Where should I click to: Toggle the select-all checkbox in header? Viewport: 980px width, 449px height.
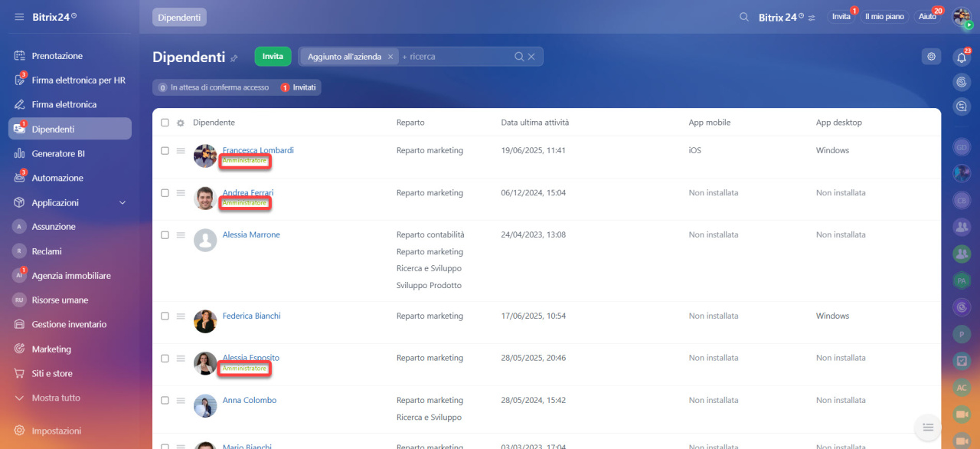pyautogui.click(x=165, y=123)
